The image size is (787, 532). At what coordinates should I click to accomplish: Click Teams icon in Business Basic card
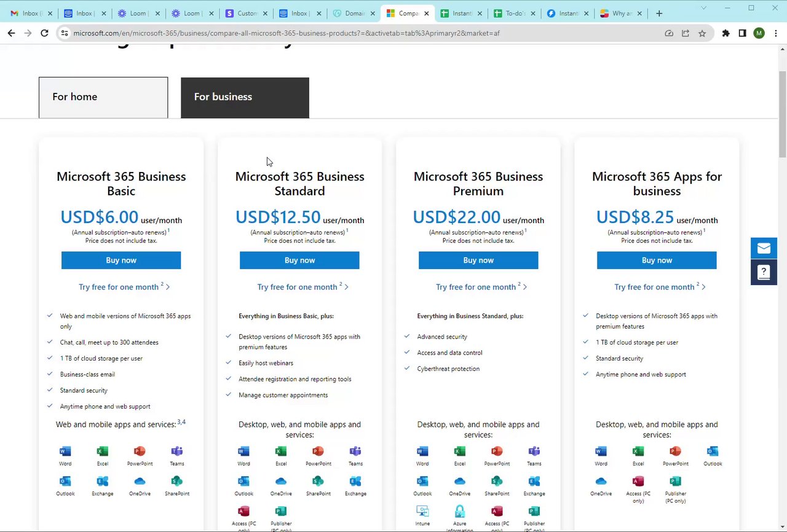coord(177,452)
